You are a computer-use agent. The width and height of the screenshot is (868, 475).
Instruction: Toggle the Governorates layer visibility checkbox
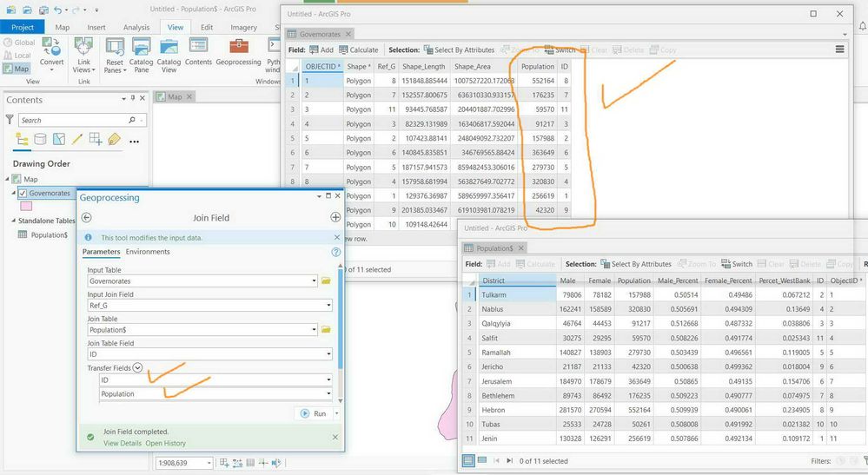pyautogui.click(x=23, y=193)
